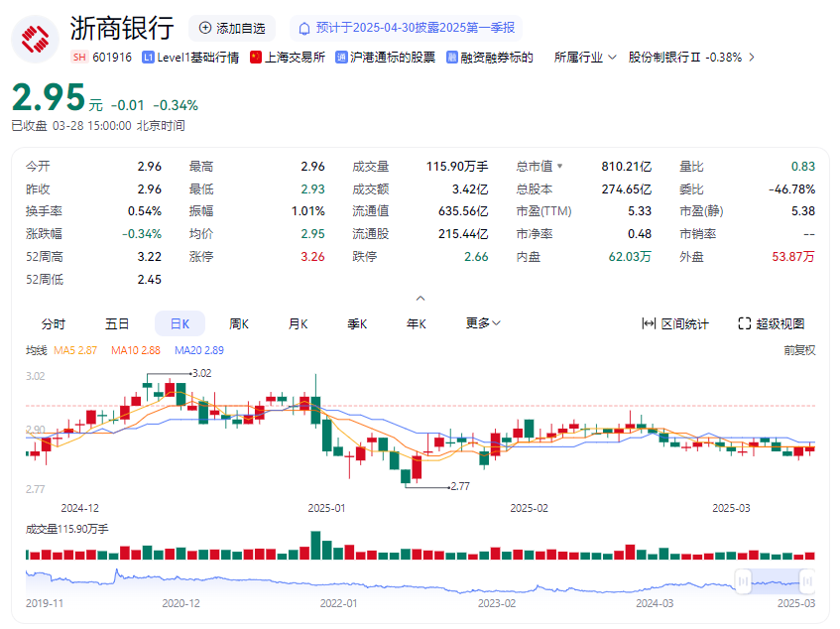Screen dimensions: 840x629
Task: Click the 2024-12 date label on chart axis
Action: [79, 508]
